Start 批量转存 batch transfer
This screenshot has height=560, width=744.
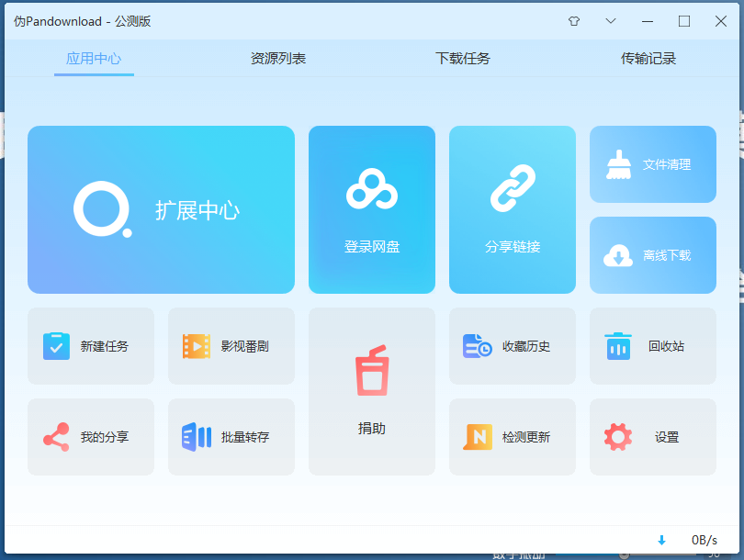(231, 437)
